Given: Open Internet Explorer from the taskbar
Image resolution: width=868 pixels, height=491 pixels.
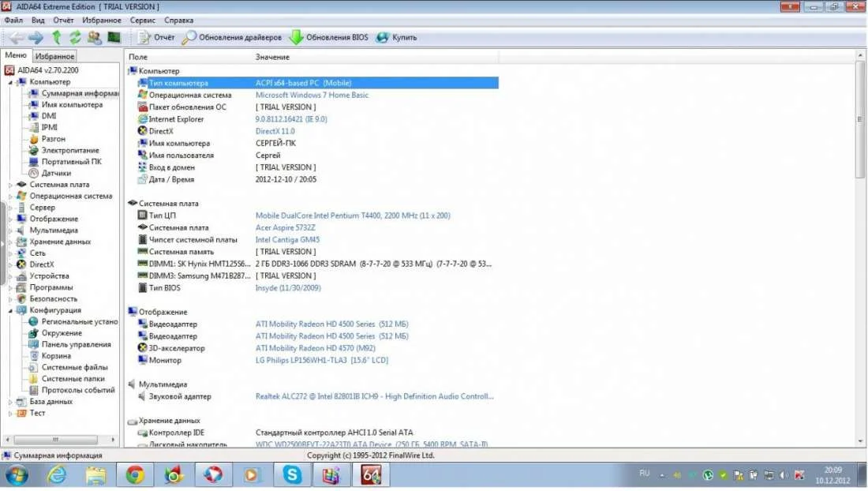Looking at the screenshot, I should point(57,475).
